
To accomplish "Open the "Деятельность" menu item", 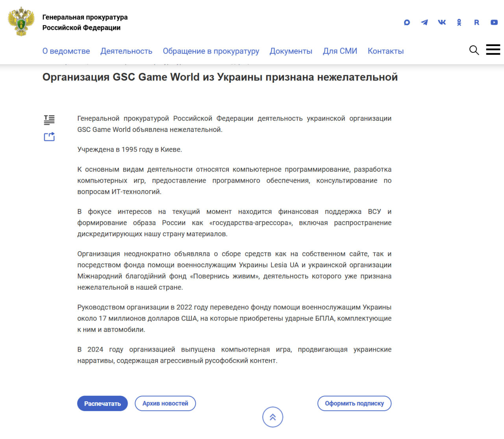I will click(x=126, y=51).
